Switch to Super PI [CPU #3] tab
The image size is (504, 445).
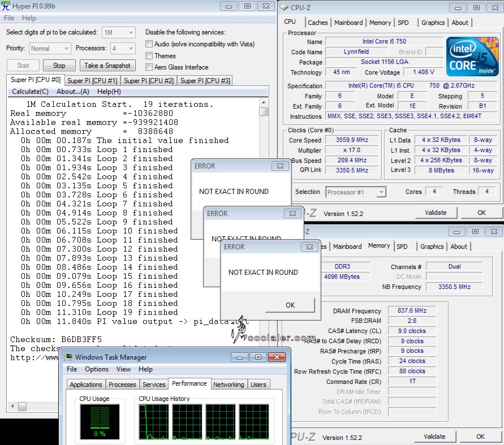click(205, 81)
